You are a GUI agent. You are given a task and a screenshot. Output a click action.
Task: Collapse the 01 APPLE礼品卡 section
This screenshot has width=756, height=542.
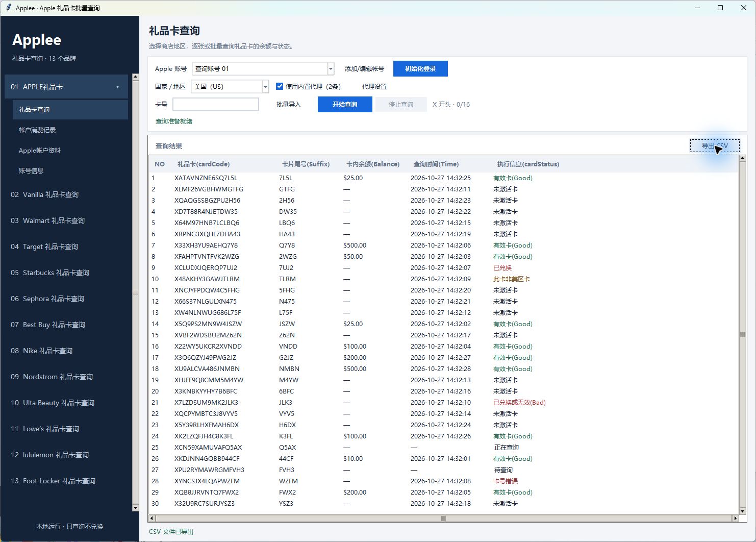point(66,87)
